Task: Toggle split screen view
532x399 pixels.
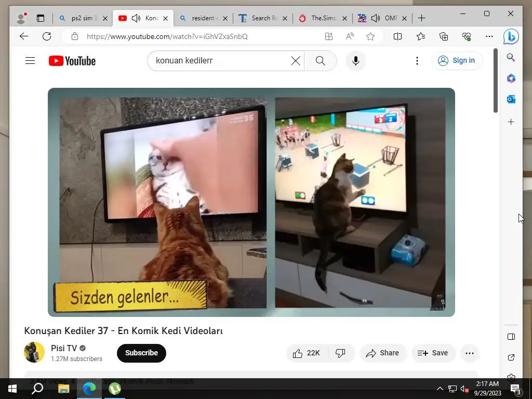Action: [x=397, y=36]
